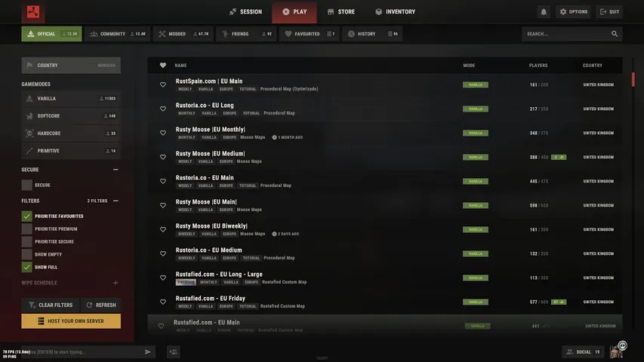The height and width of the screenshot is (362, 644).
Task: Expand the Wipe Schedule section
Action: click(116, 283)
